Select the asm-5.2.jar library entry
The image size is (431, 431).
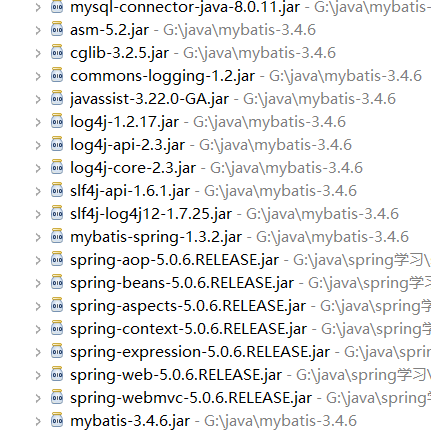(x=109, y=30)
